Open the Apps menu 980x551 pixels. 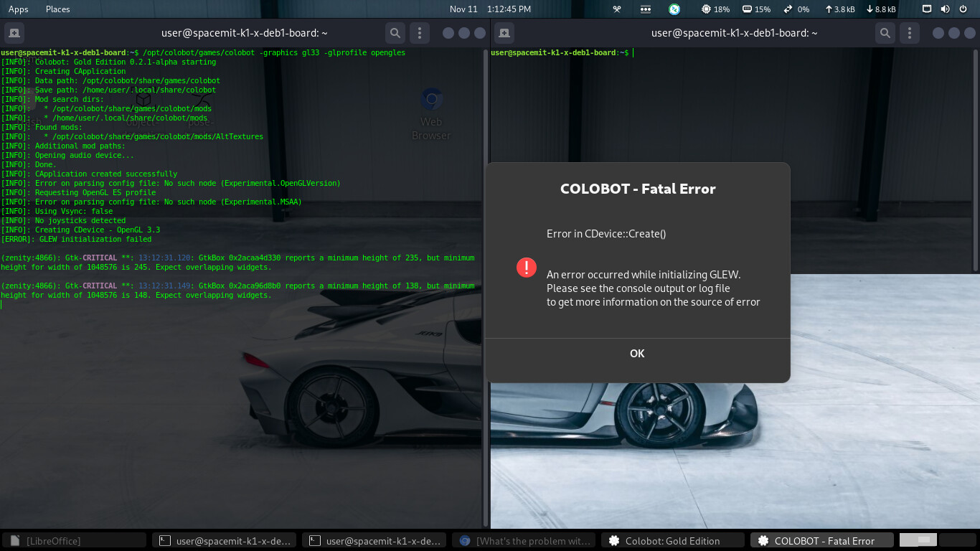pyautogui.click(x=19, y=9)
